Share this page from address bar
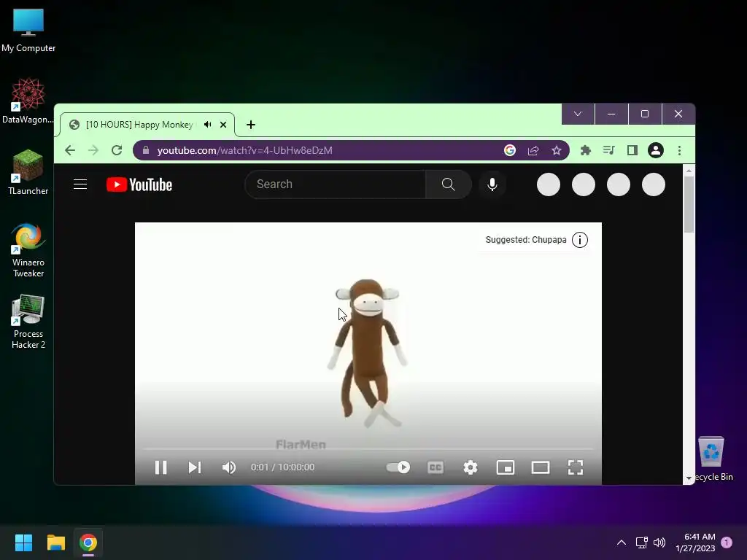 tap(533, 150)
